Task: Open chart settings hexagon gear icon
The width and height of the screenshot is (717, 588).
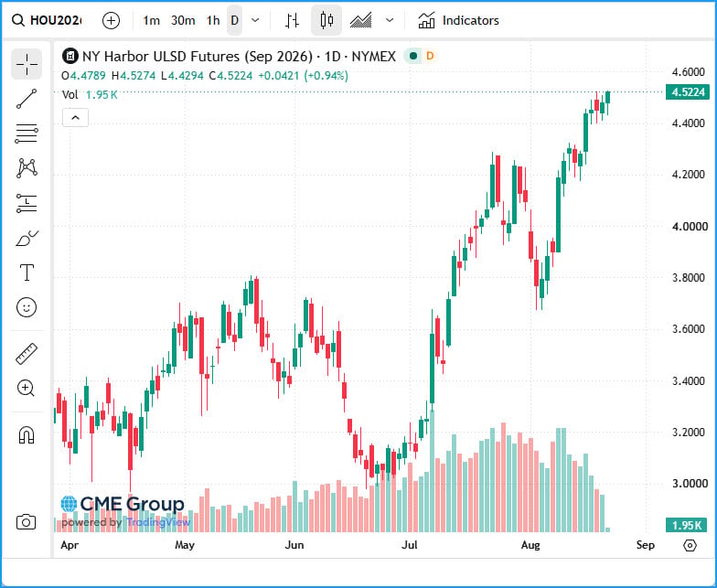Action: tap(690, 545)
